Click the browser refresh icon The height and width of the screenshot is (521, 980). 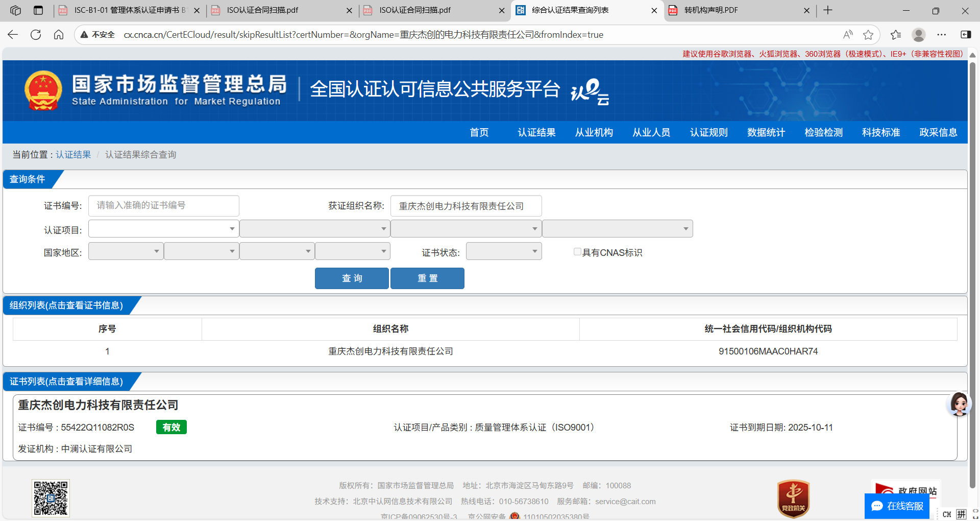36,35
